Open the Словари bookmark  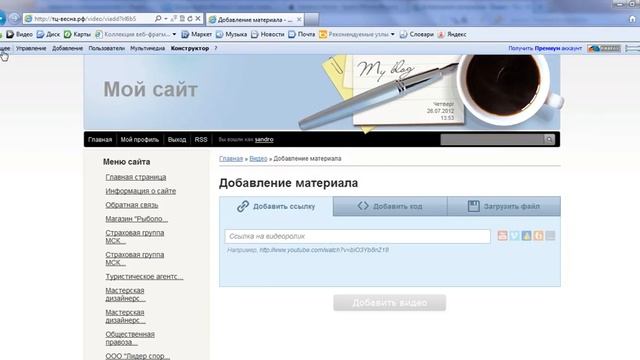[x=416, y=34]
